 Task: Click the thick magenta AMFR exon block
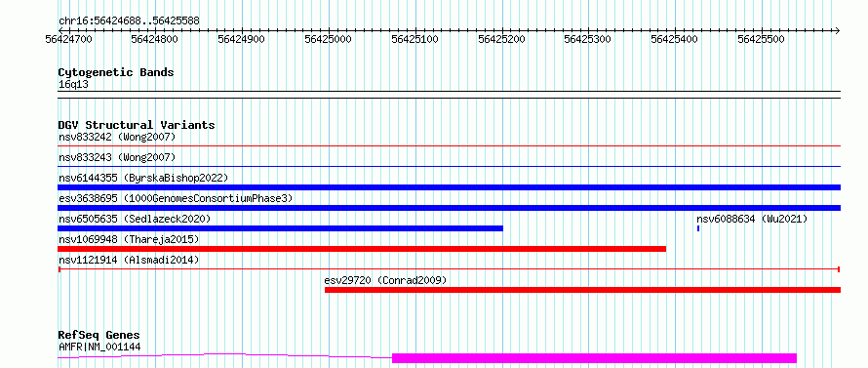(x=594, y=358)
